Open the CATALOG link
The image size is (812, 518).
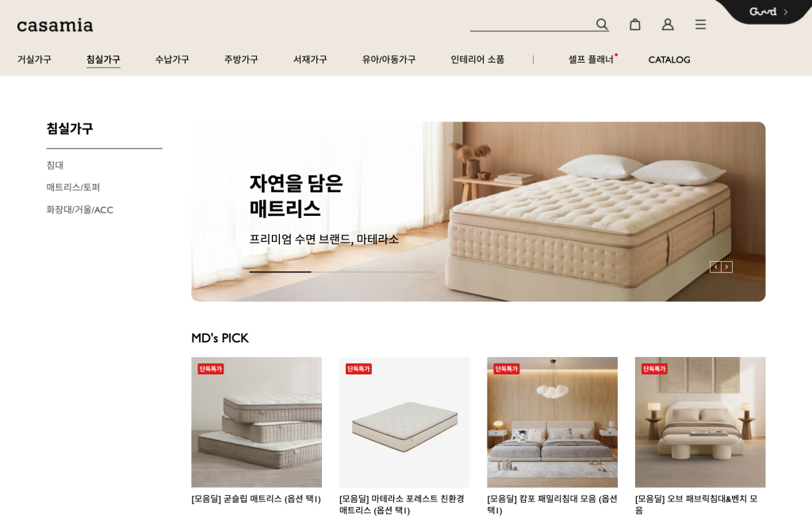[x=669, y=59]
